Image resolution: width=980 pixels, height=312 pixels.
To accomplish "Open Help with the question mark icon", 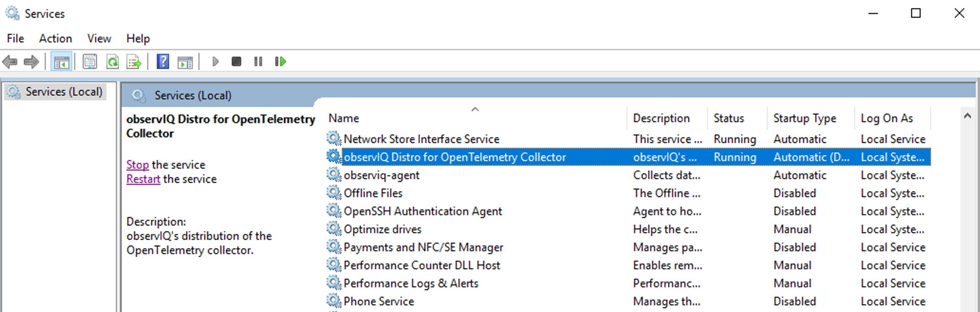I will pyautogui.click(x=163, y=62).
